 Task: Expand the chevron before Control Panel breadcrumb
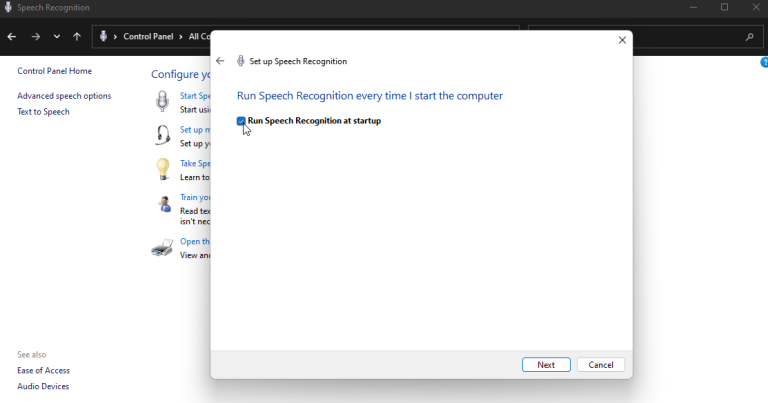click(116, 37)
